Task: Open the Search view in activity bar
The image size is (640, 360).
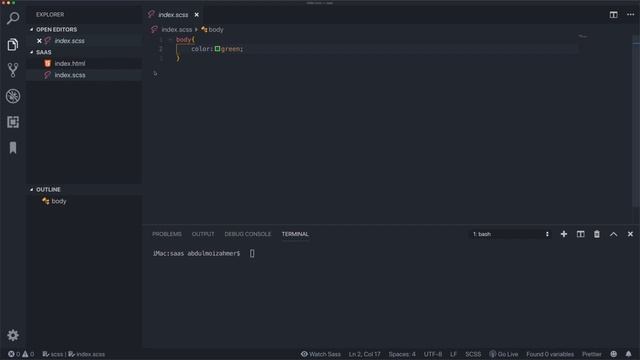Action: pyautogui.click(x=13, y=18)
